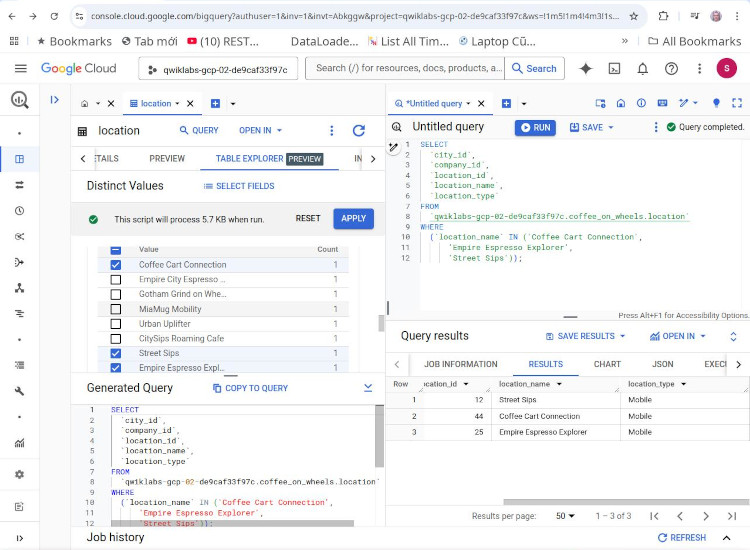The image size is (750, 550).
Task: Open user account avatar S
Action: (x=726, y=68)
